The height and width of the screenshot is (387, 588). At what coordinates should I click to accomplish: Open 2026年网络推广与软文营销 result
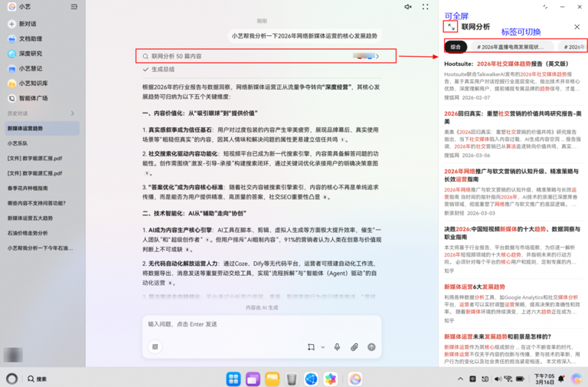pos(511,175)
